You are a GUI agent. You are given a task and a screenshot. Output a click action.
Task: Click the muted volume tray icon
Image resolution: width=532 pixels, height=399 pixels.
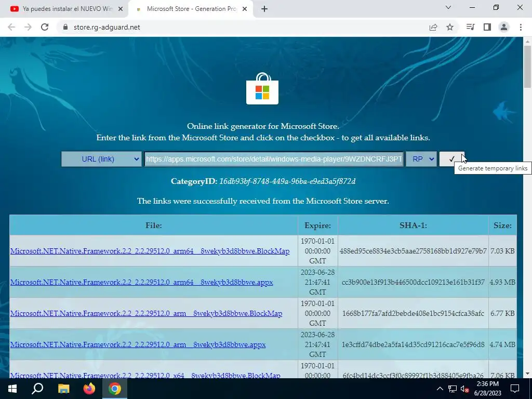tap(465, 389)
